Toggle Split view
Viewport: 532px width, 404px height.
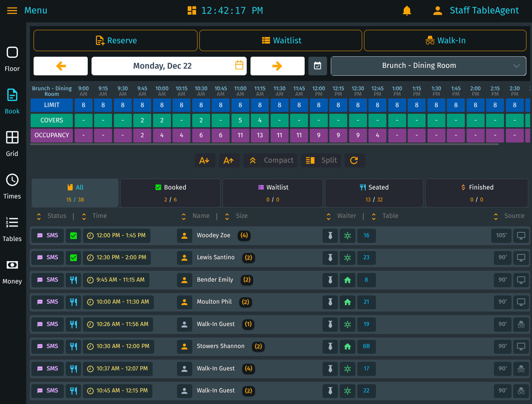click(321, 160)
